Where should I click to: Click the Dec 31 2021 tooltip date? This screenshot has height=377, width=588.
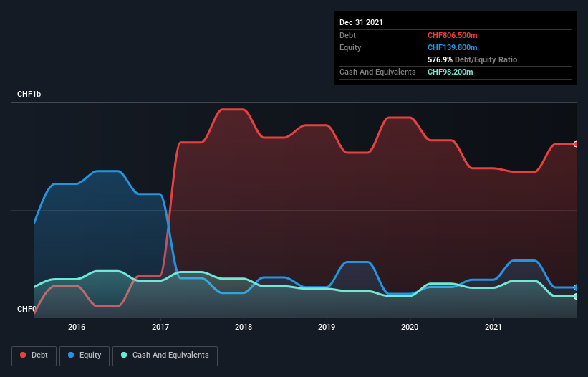click(x=361, y=22)
